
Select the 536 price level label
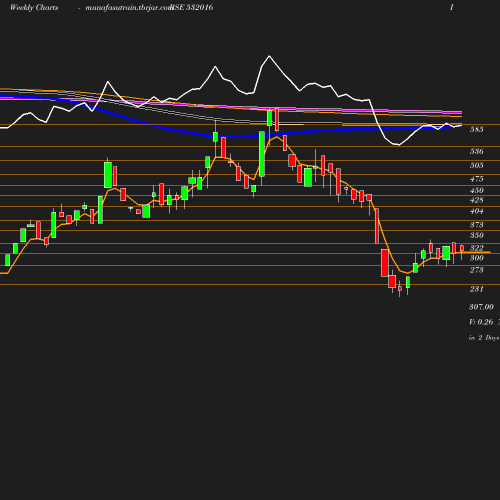coord(477,151)
